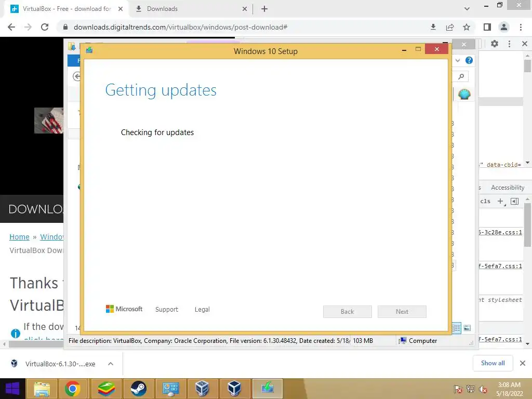
Task: Switch Explorer to large icons view
Action: point(467,328)
